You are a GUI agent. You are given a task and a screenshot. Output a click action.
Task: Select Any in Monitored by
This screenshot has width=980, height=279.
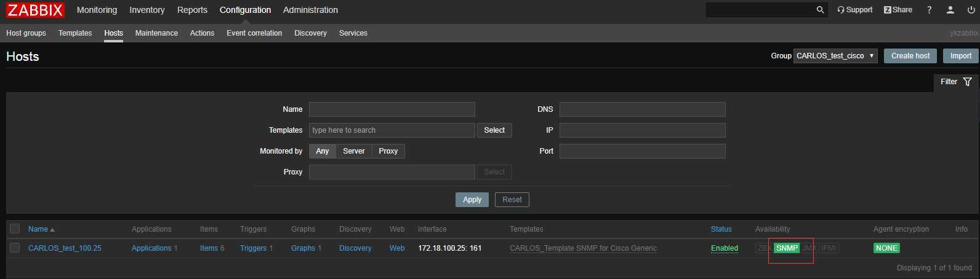[x=323, y=151]
